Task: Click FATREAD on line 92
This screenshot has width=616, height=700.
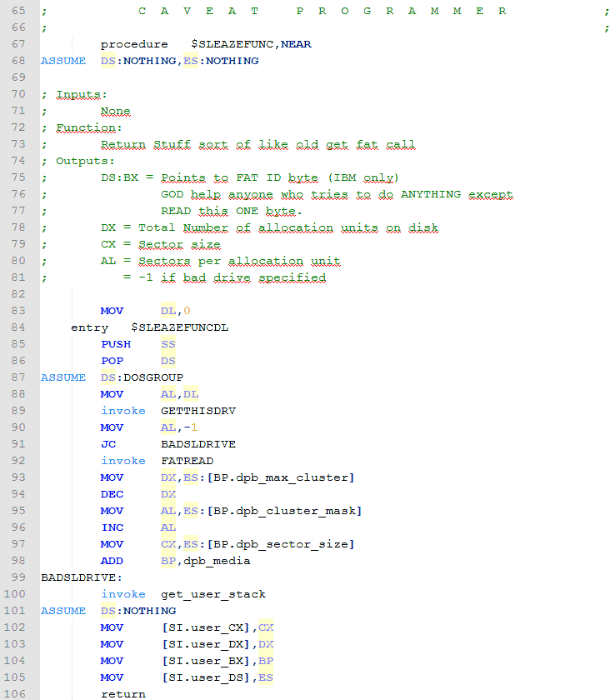Action: pos(187,461)
